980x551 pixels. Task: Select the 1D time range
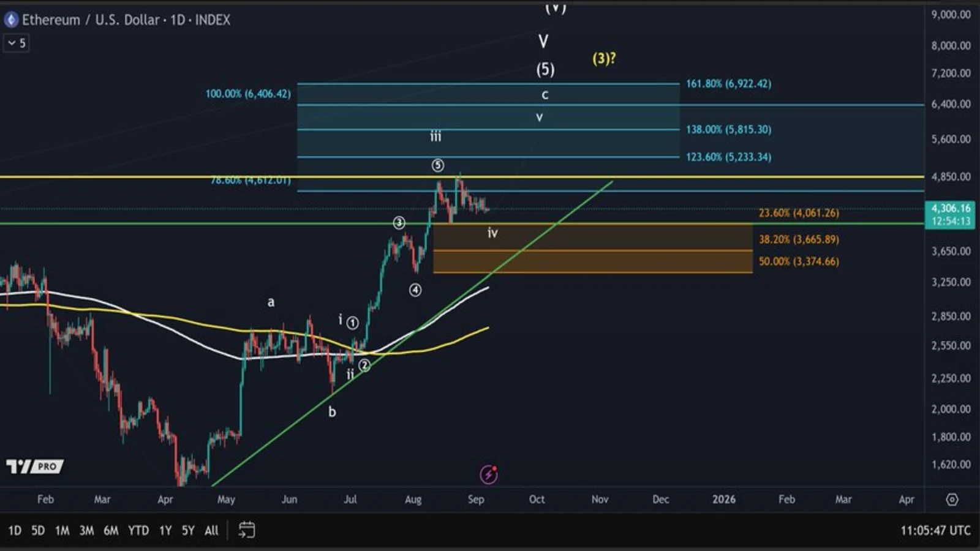point(15,530)
